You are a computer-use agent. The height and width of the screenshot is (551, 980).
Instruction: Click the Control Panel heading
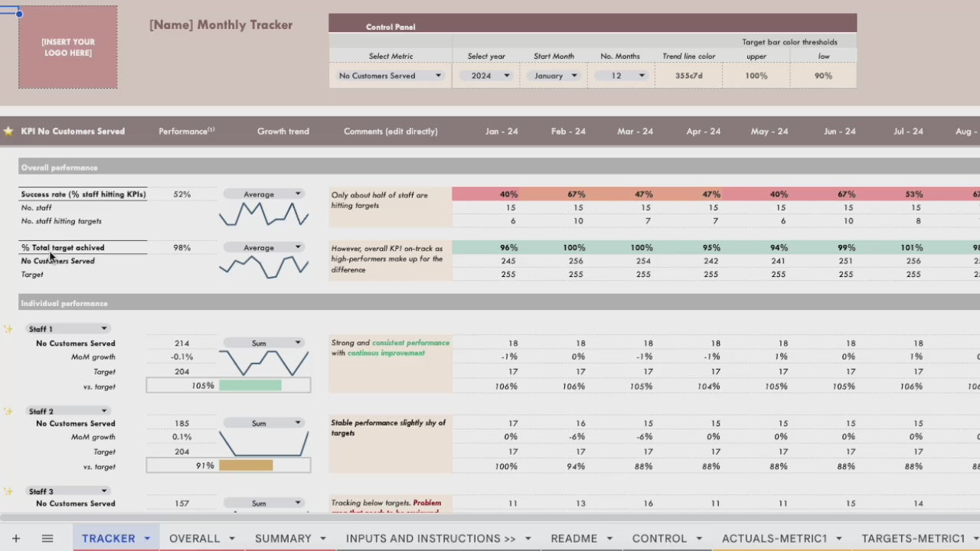pos(390,27)
